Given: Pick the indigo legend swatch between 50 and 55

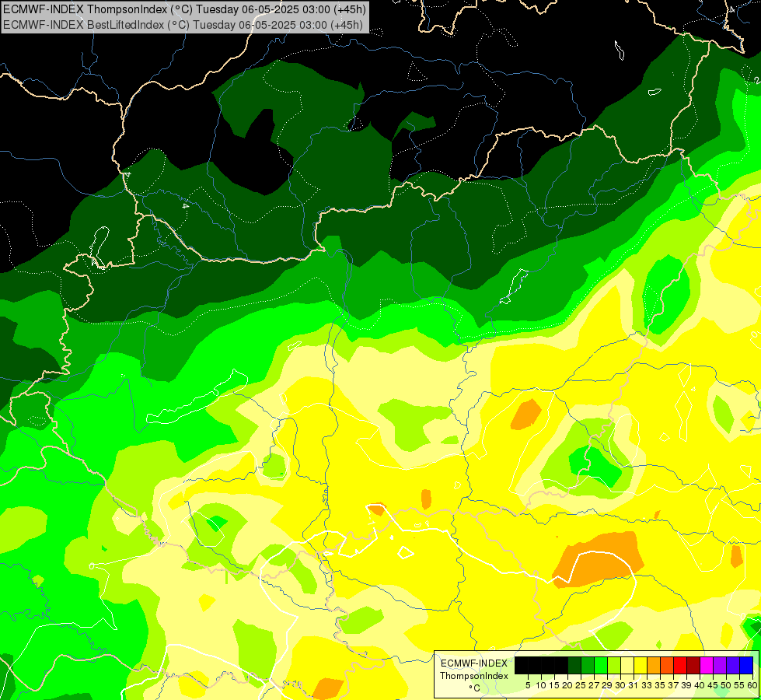Looking at the screenshot, I should point(733,665).
